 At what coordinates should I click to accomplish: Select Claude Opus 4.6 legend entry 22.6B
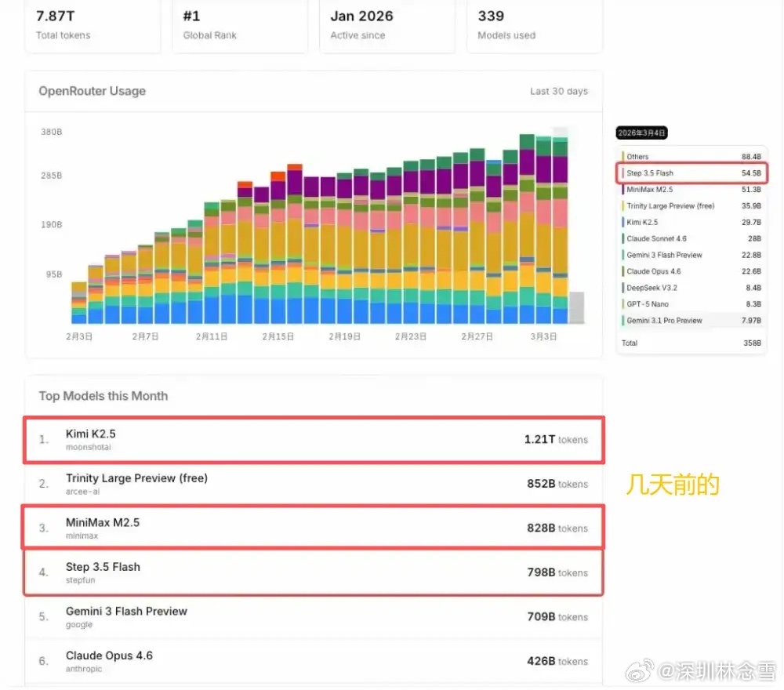point(691,271)
